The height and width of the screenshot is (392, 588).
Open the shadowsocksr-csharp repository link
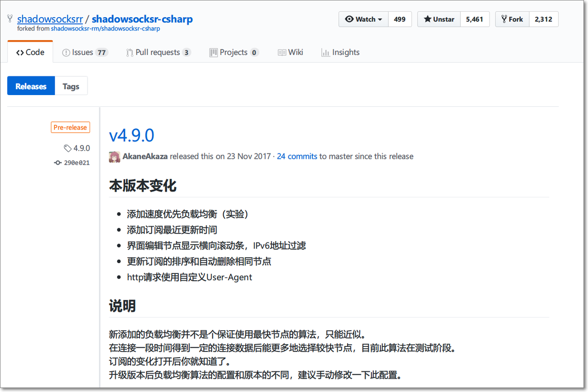coord(142,19)
